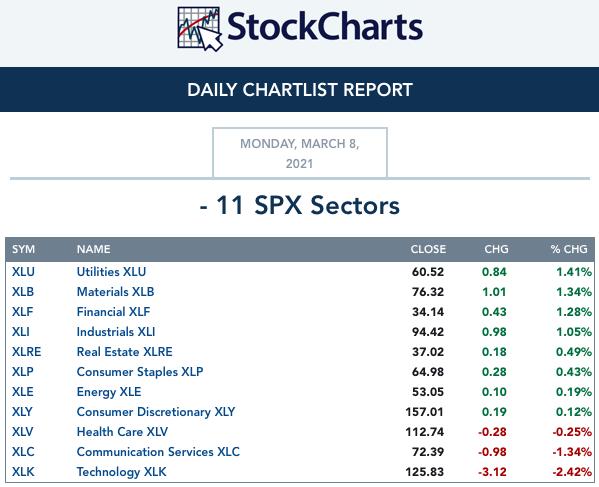The width and height of the screenshot is (599, 487).
Task: Click the % CHG column header
Action: (569, 249)
